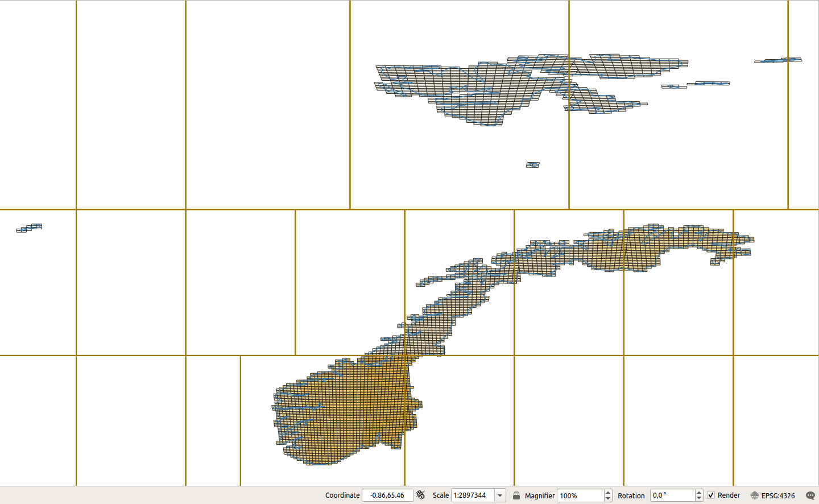
Task: Open CRS selector via EPSG:4326 globe icon
Action: click(x=755, y=495)
